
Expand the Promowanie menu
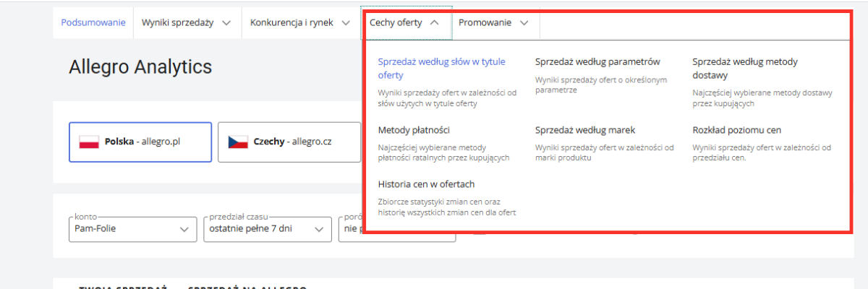(x=494, y=22)
